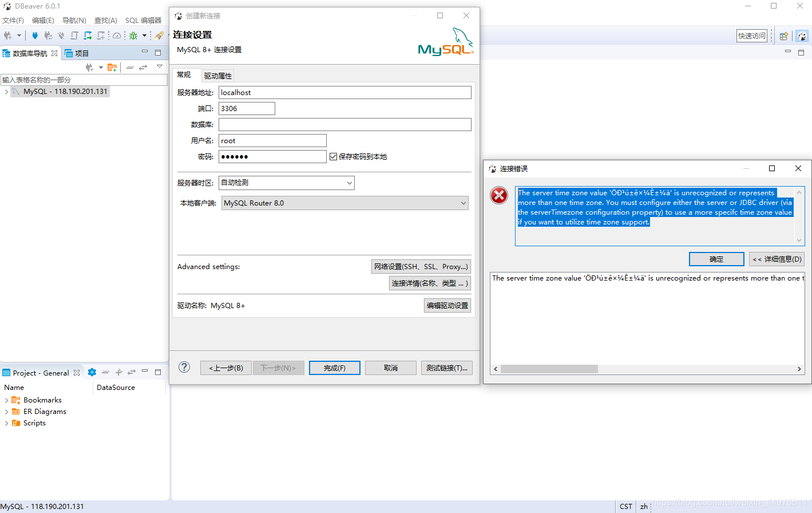The image size is (812, 513).
Task: Click the <上一步(B) button
Action: coord(226,368)
